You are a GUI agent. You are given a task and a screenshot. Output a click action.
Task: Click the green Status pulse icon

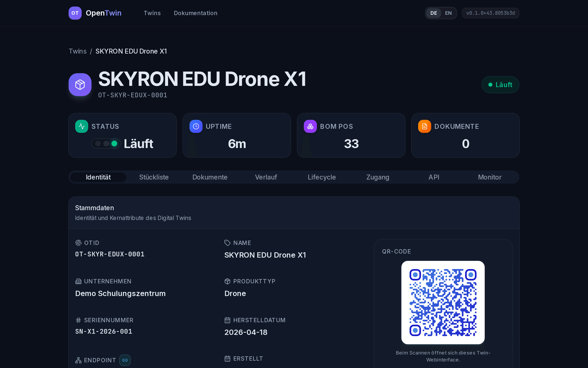82,126
